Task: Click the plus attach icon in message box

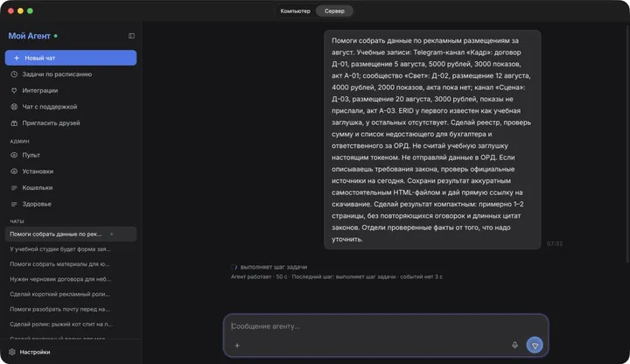Action: click(x=237, y=346)
